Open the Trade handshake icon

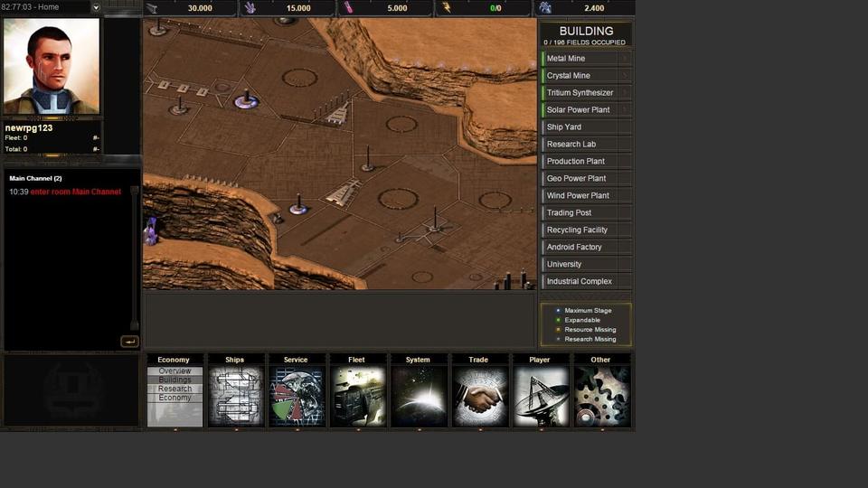(479, 396)
